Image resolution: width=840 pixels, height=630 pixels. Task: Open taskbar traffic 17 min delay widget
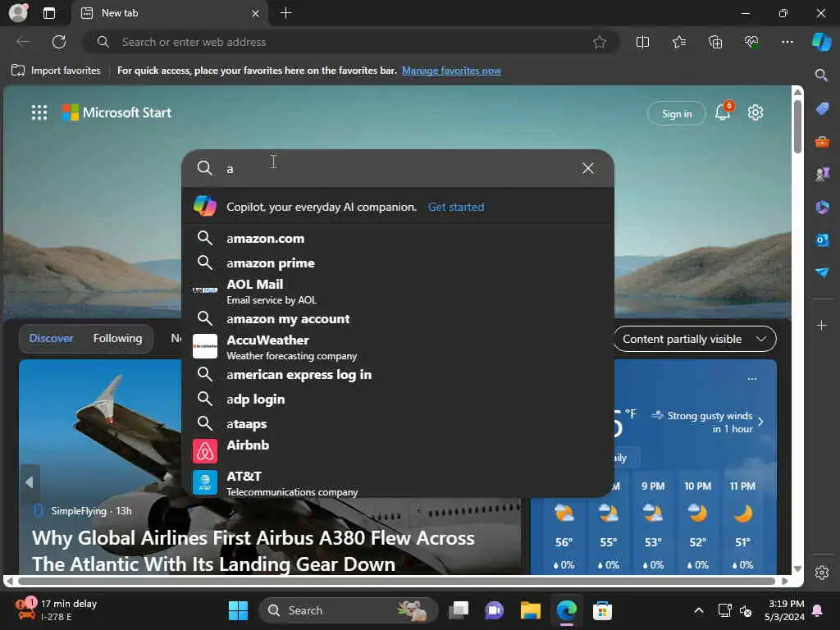click(x=57, y=610)
